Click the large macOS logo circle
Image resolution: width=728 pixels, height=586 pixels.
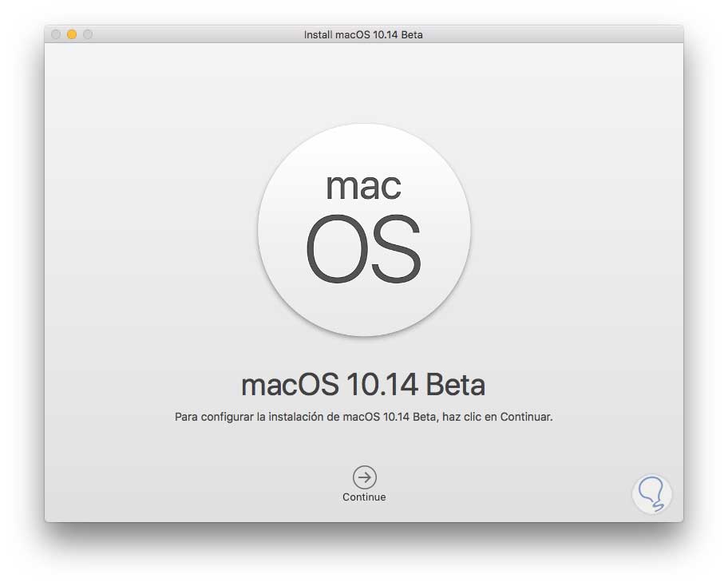coord(365,230)
